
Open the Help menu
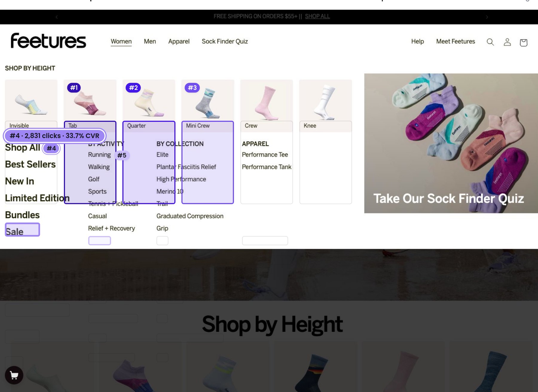(x=418, y=42)
